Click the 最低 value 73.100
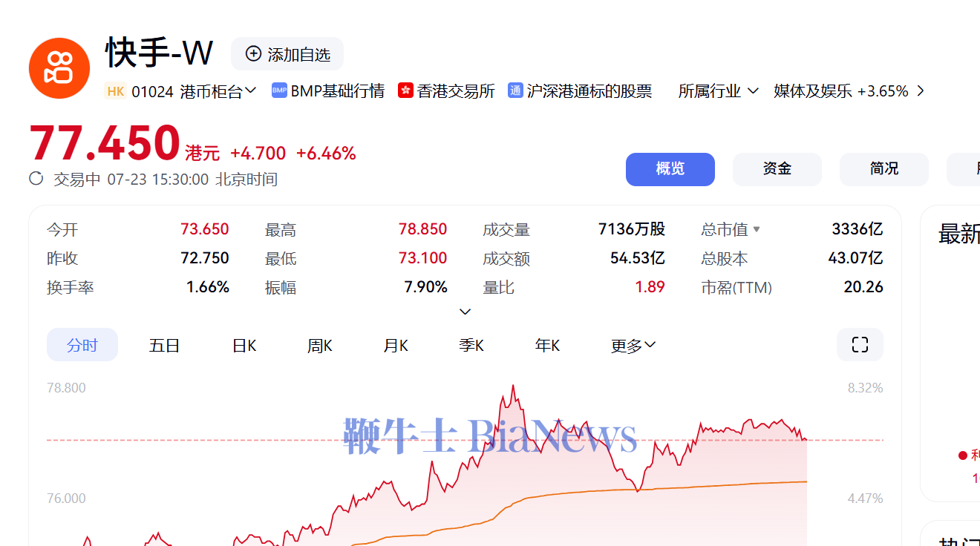 pyautogui.click(x=423, y=258)
